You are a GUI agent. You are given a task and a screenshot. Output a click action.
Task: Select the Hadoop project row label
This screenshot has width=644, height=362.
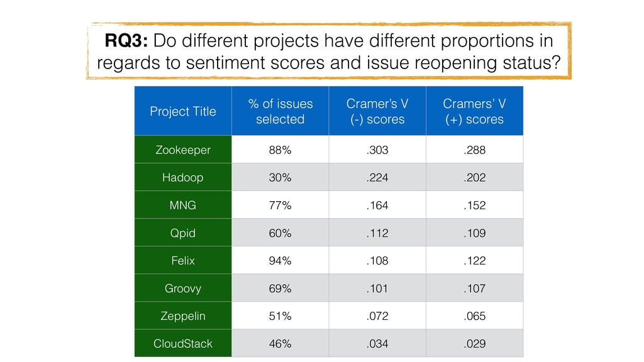pos(183,177)
